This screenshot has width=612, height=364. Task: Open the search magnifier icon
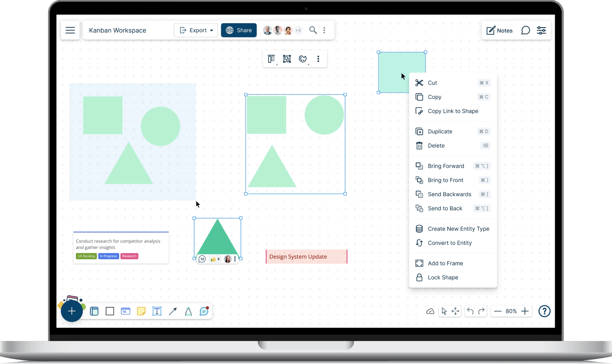(x=313, y=30)
